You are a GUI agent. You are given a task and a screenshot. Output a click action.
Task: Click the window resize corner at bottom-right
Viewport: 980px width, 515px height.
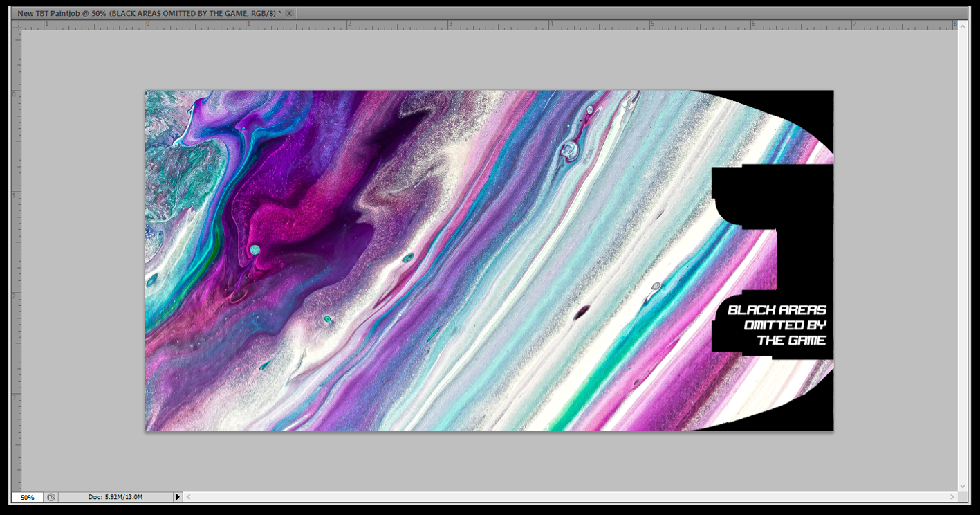click(963, 497)
